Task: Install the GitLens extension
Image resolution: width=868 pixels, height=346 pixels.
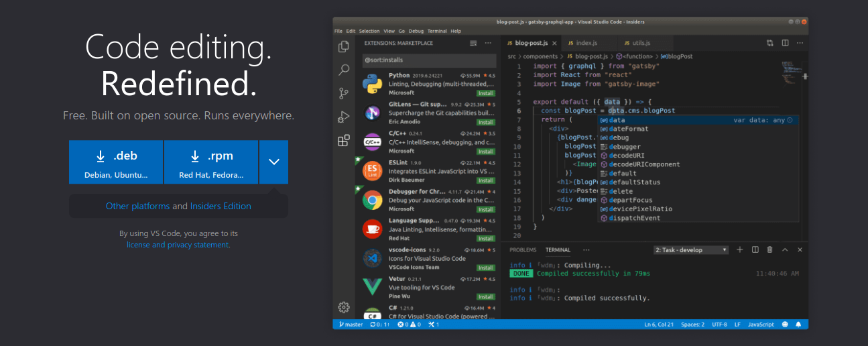Action: [x=486, y=122]
